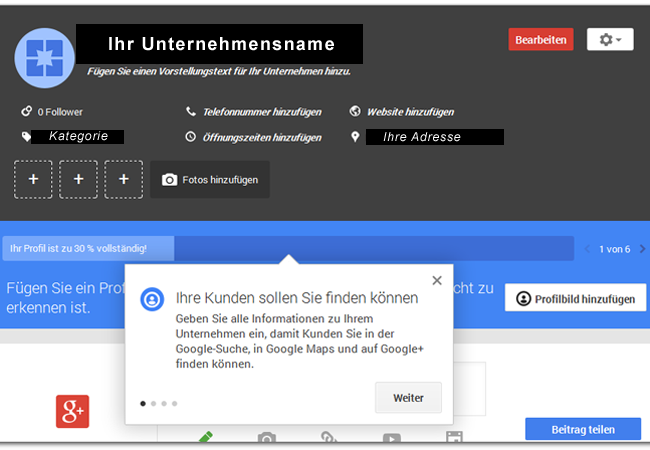This screenshot has width=650, height=450.
Task: Click the phone icon
Action: 191,111
